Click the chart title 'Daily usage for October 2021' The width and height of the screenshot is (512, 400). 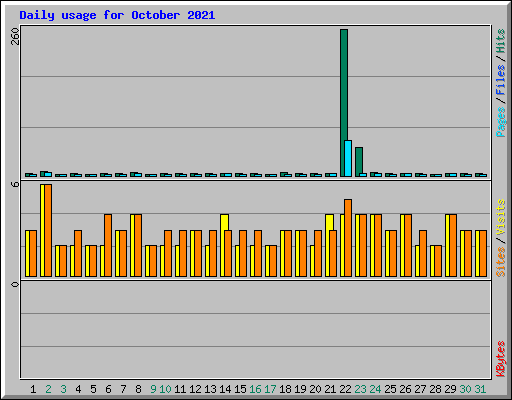[x=117, y=15]
